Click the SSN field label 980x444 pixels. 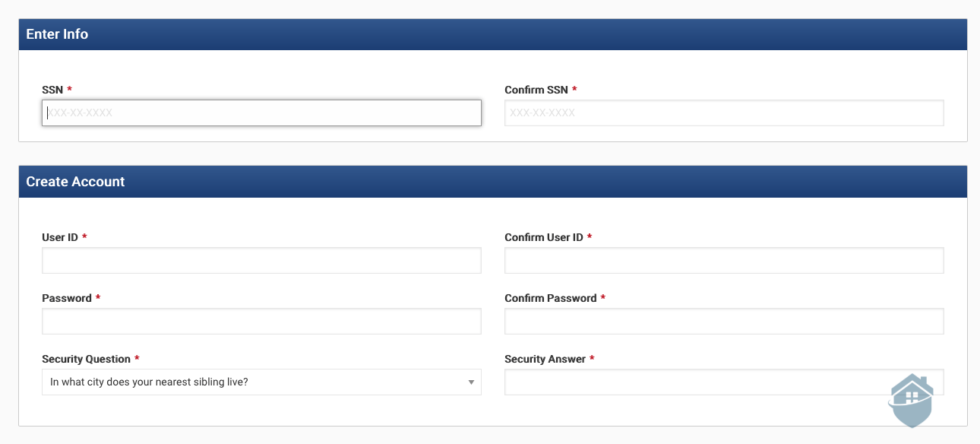click(x=52, y=89)
